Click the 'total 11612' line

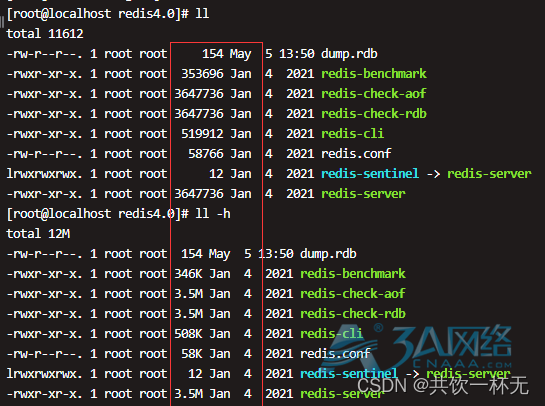[45, 34]
